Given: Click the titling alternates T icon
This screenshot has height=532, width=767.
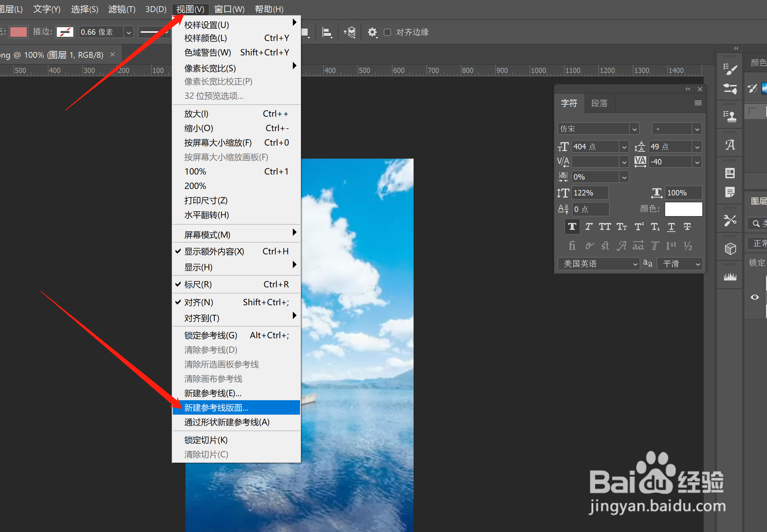Looking at the screenshot, I should (655, 245).
